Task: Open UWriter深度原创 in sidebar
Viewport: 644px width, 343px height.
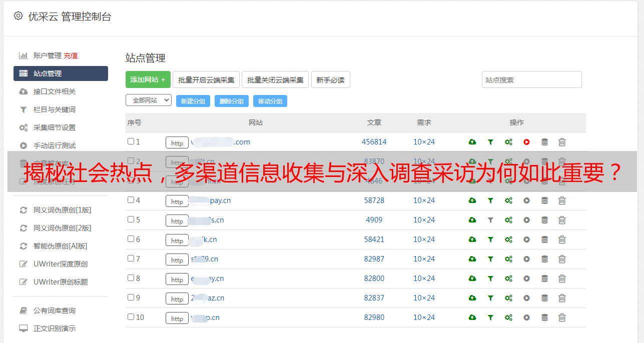Action: (61, 264)
